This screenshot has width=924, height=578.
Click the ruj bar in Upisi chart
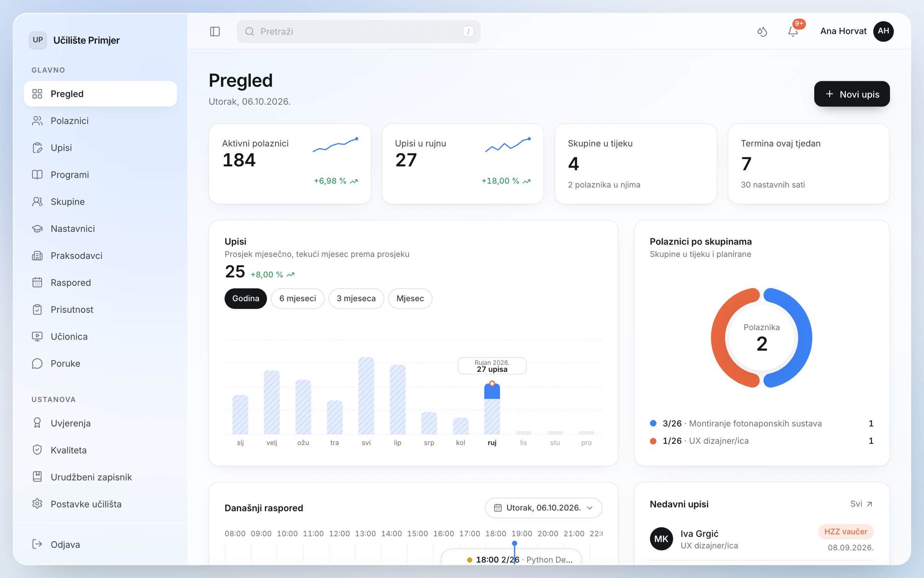tap(492, 408)
